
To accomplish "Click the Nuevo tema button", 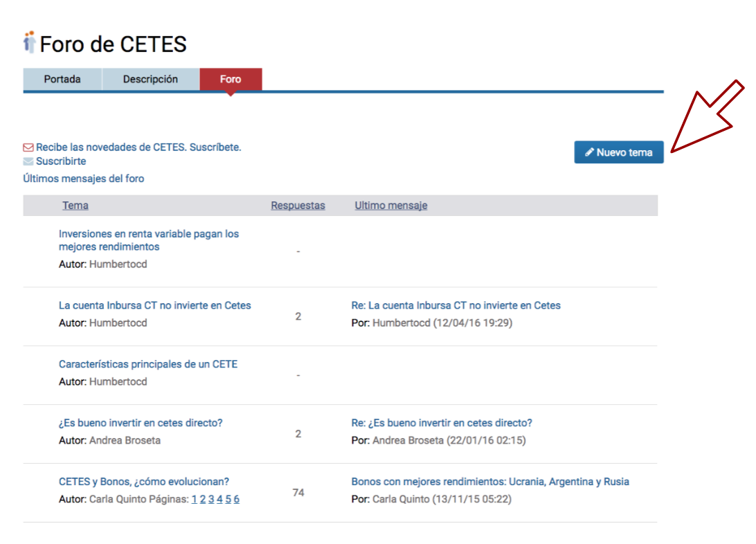I will click(619, 152).
